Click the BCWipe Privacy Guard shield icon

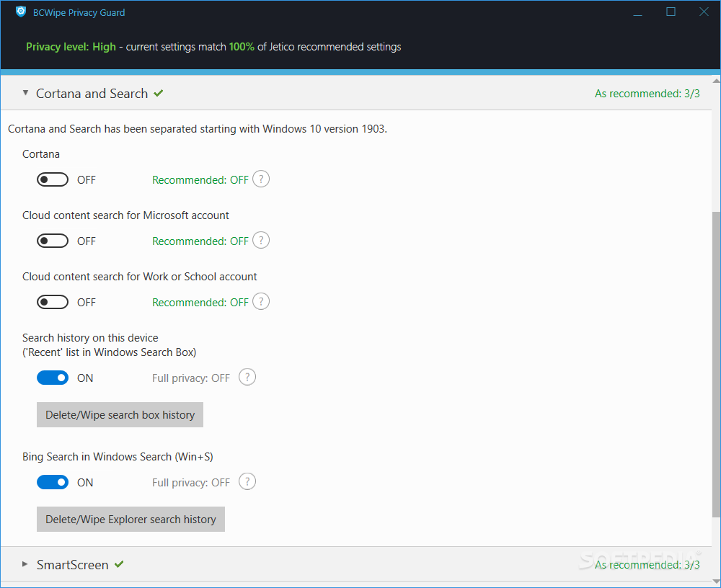[21, 12]
